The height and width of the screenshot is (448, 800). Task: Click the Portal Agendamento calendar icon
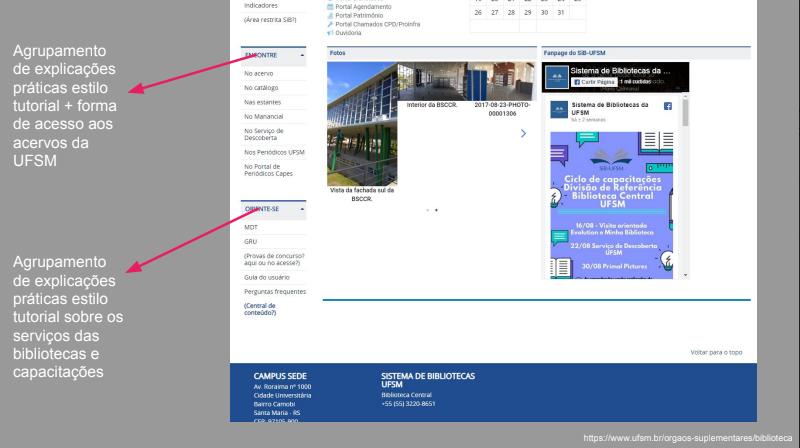(x=329, y=5)
